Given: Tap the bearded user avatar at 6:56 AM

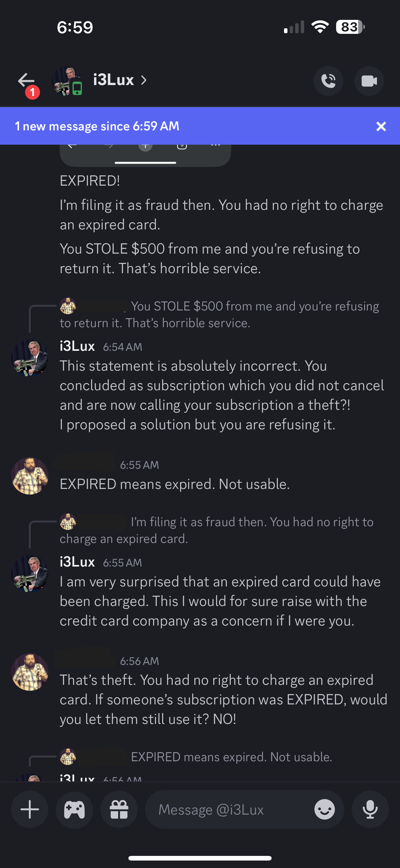Looking at the screenshot, I should pos(30,672).
